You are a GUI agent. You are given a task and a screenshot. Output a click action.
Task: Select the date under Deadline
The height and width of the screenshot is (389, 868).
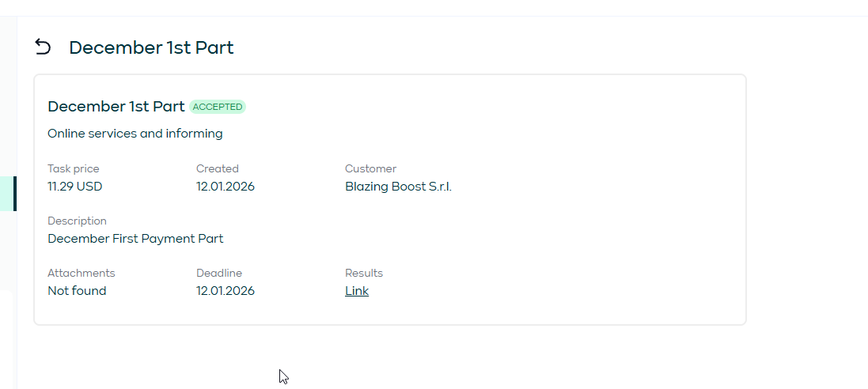click(x=226, y=291)
